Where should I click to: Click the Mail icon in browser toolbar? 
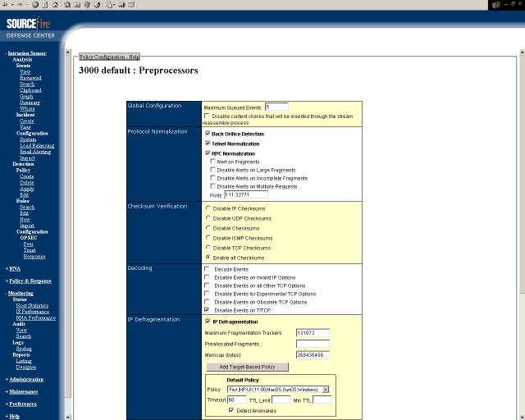point(109,5)
